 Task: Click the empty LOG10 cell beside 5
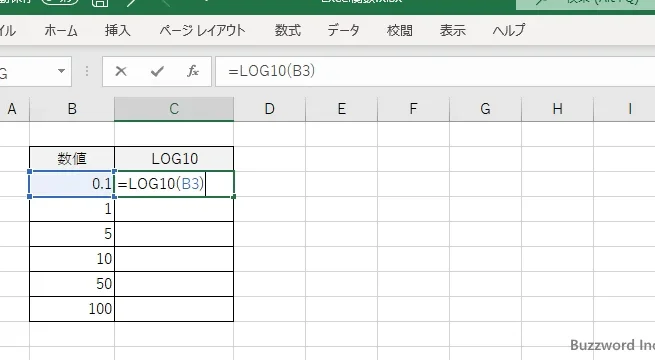(x=174, y=234)
